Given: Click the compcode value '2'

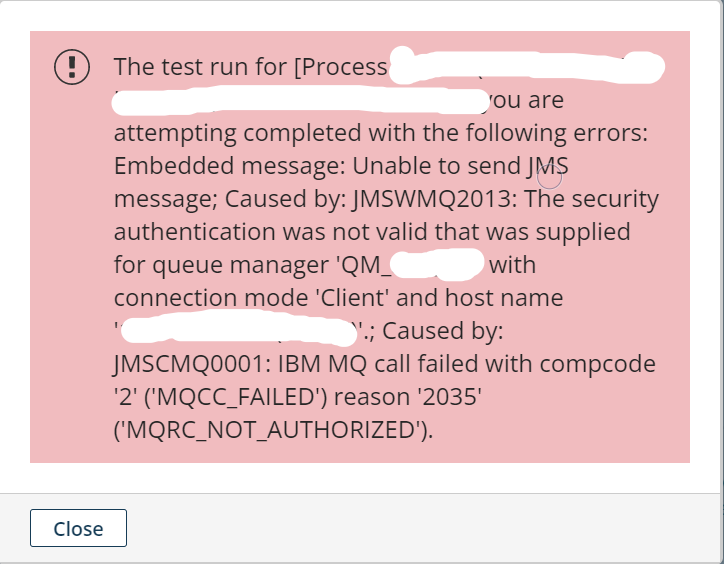Looking at the screenshot, I should [130, 397].
